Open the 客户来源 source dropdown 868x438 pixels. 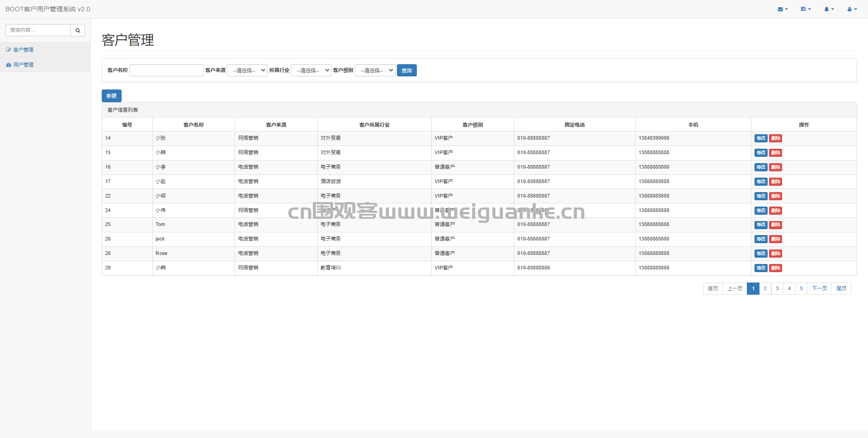point(247,70)
